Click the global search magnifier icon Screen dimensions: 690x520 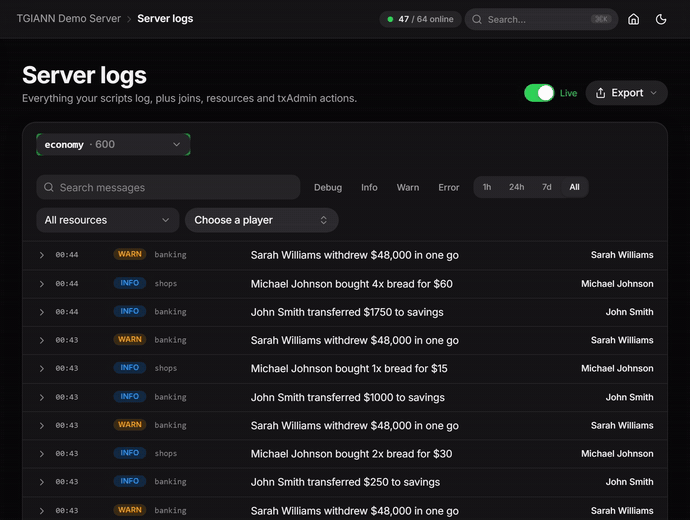pos(477,19)
